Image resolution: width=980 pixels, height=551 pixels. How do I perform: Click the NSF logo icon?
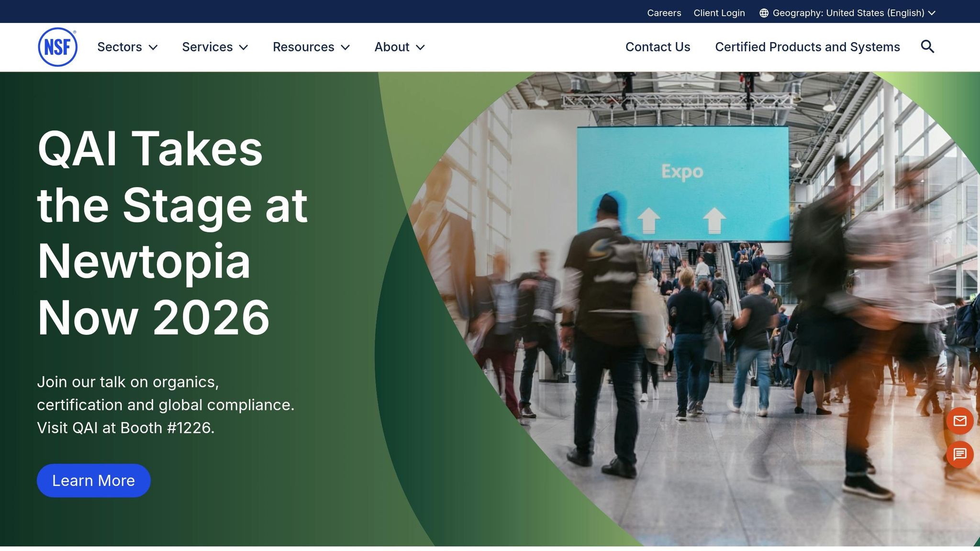tap(57, 47)
